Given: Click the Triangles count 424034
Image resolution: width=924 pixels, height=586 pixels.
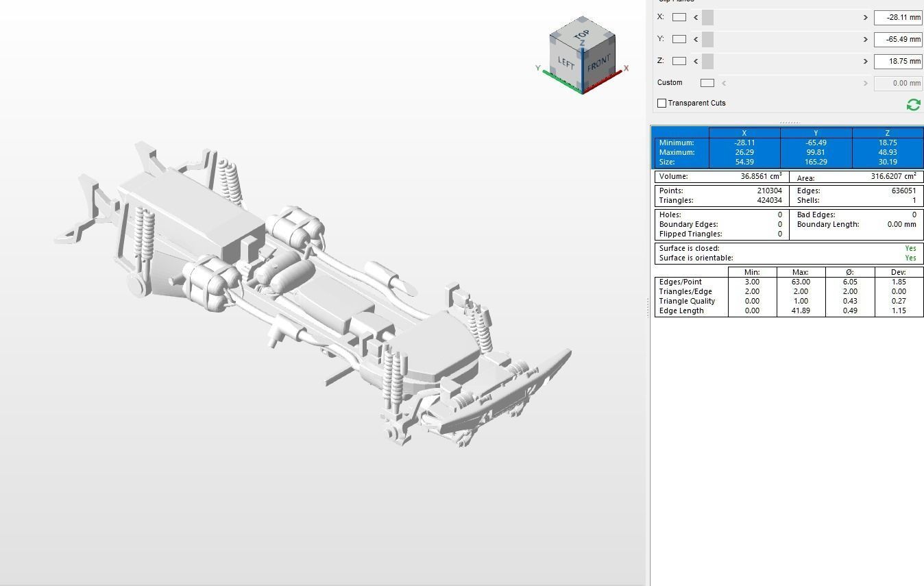Looking at the screenshot, I should click(768, 200).
